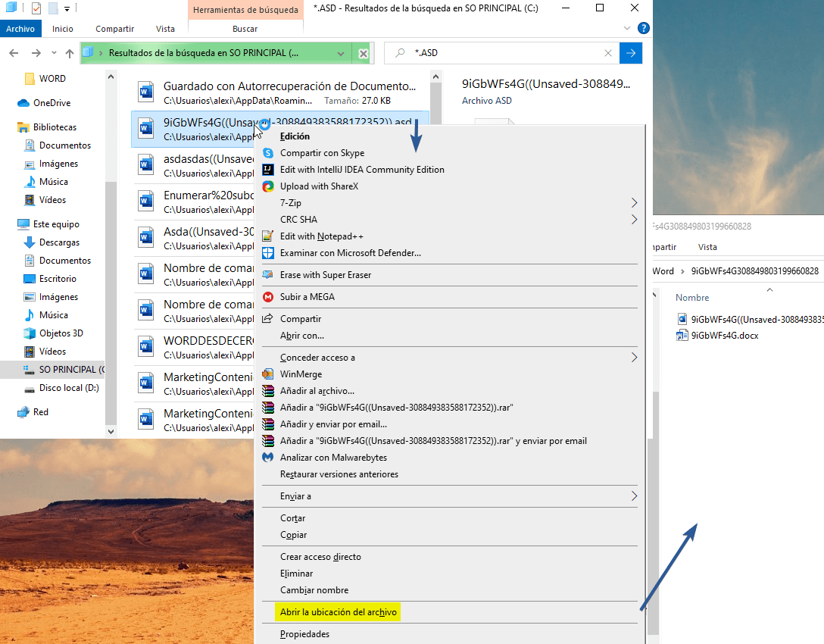Click the Malwarebytes icon
The image size is (824, 644).
[268, 458]
